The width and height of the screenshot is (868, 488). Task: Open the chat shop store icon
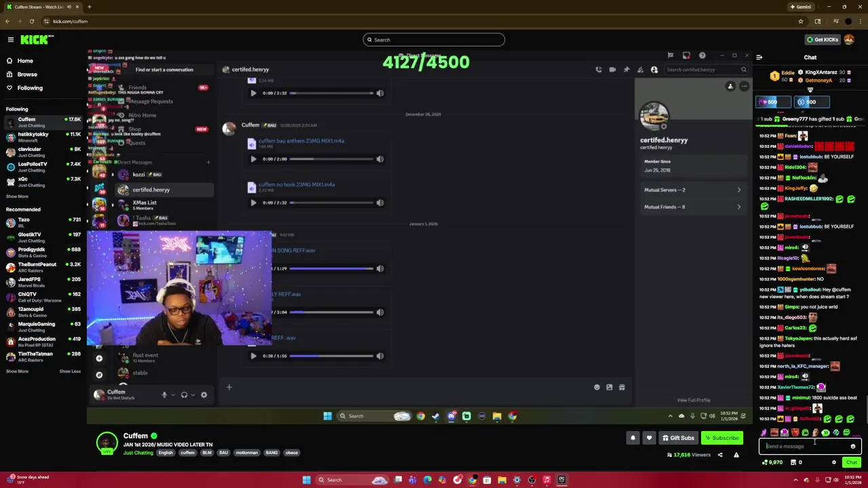click(793, 463)
